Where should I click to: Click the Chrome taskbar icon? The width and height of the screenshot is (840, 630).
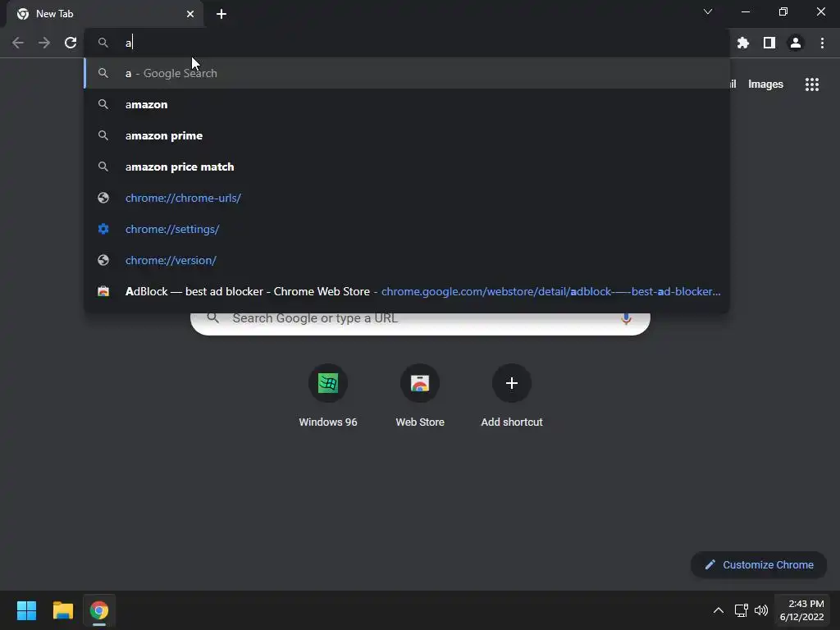(99, 610)
